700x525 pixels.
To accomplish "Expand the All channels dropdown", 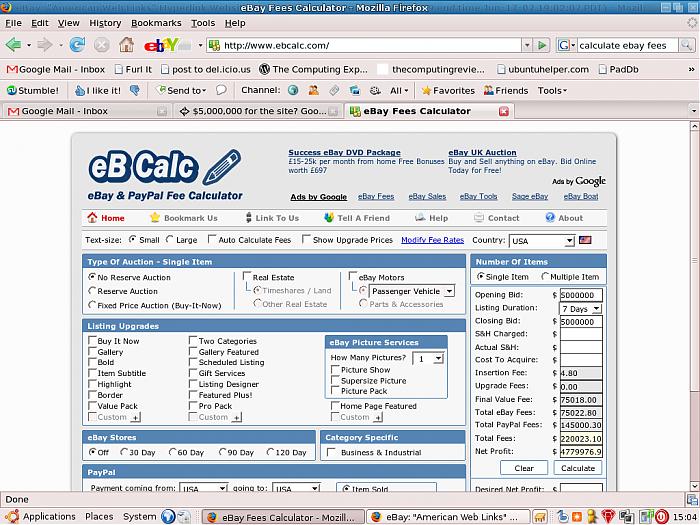I will [x=399, y=91].
